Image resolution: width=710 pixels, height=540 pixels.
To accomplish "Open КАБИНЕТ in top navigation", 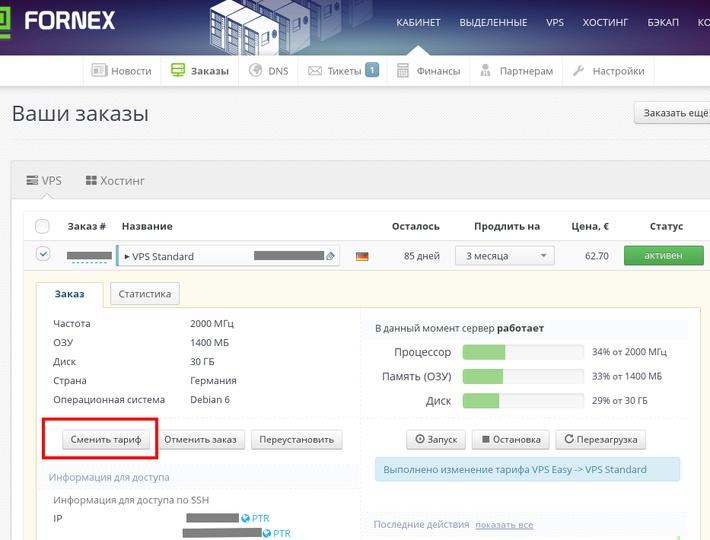I will pyautogui.click(x=418, y=23).
